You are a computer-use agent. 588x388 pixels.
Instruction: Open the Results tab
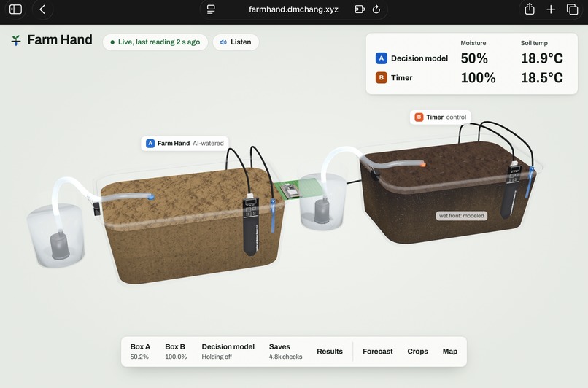pos(330,352)
